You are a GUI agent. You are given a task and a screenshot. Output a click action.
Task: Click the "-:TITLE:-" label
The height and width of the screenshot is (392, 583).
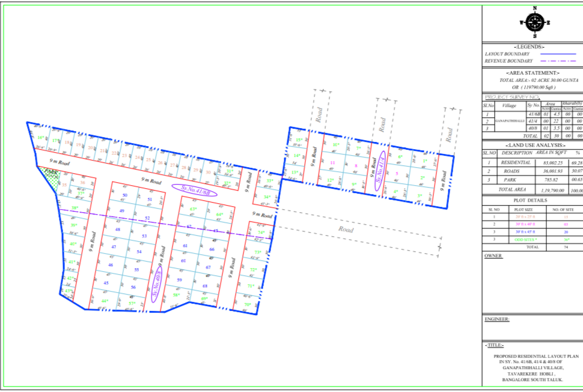495,345
